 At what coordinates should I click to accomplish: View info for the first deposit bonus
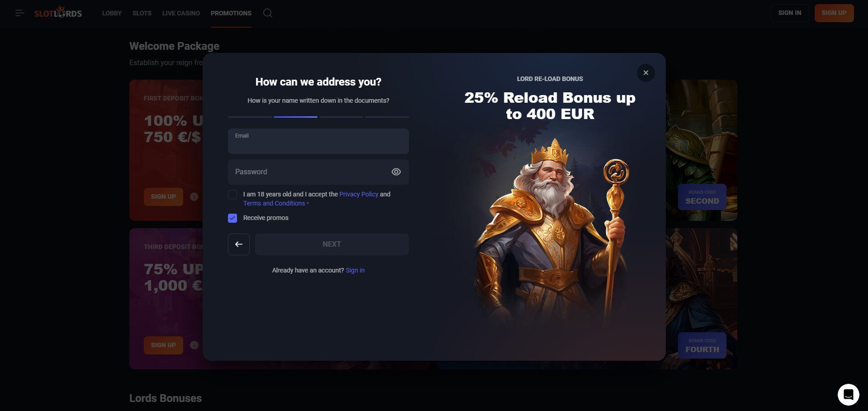[194, 197]
